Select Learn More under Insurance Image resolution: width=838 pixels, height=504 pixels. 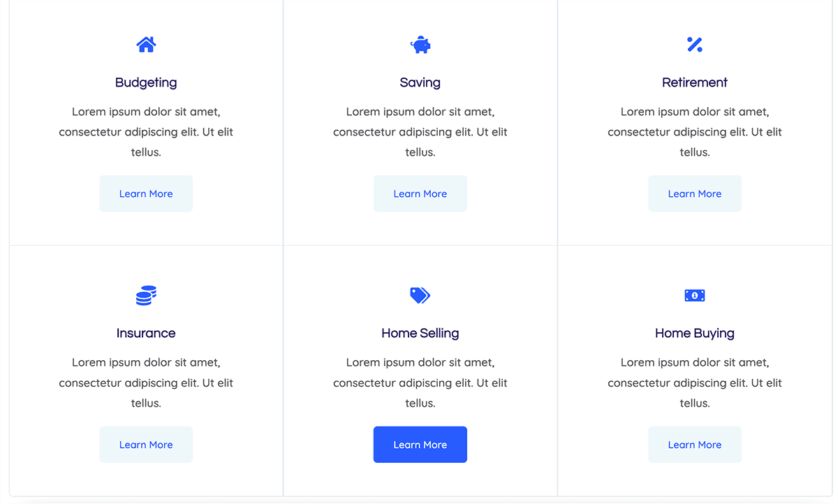(x=146, y=445)
